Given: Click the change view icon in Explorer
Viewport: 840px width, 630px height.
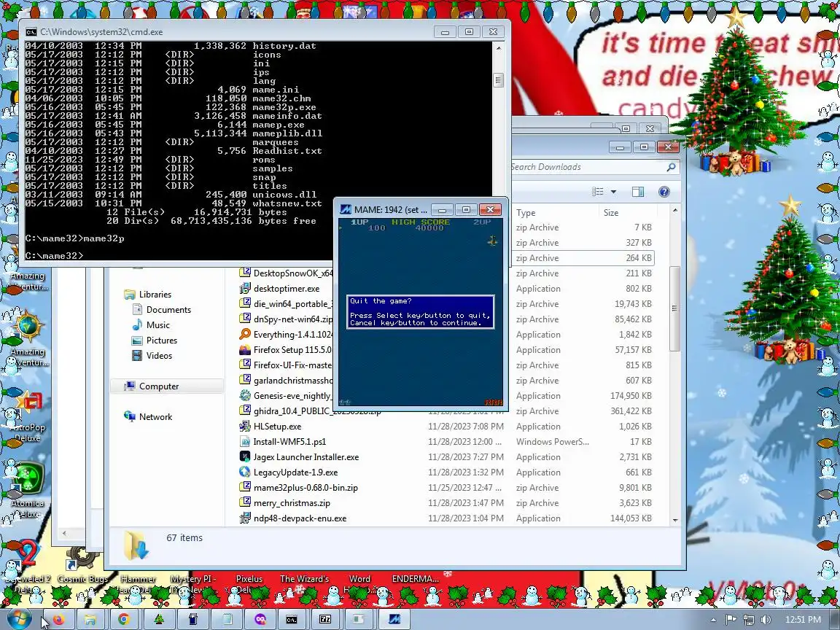Looking at the screenshot, I should pyautogui.click(x=598, y=192).
